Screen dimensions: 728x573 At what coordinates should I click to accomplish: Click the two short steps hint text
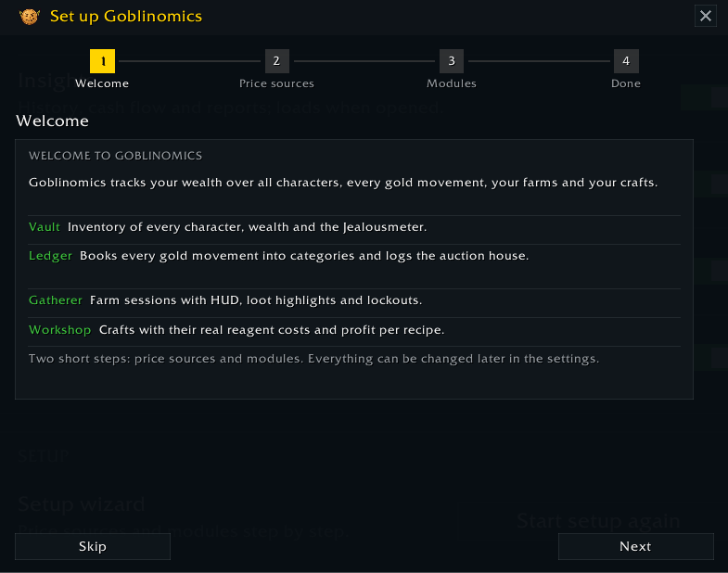coord(313,359)
